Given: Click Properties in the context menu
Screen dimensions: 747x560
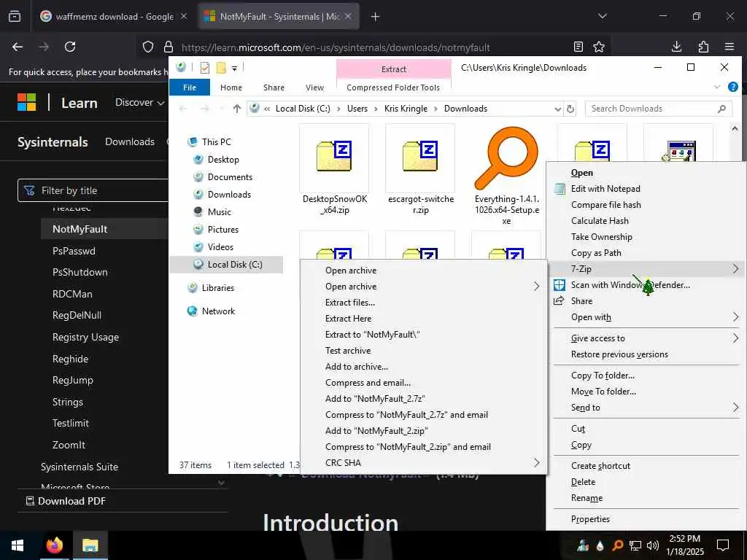Looking at the screenshot, I should (x=590, y=519).
